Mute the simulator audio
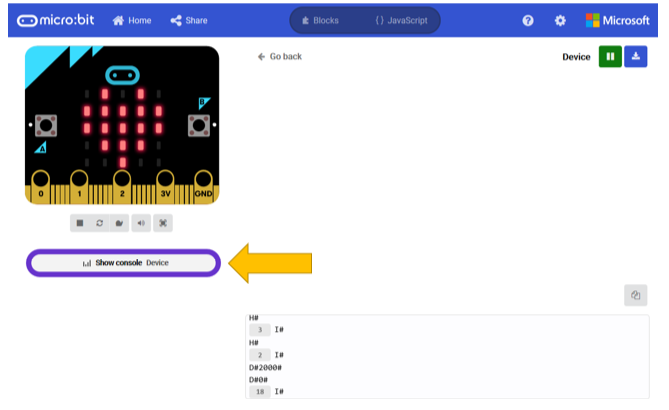 coord(141,223)
